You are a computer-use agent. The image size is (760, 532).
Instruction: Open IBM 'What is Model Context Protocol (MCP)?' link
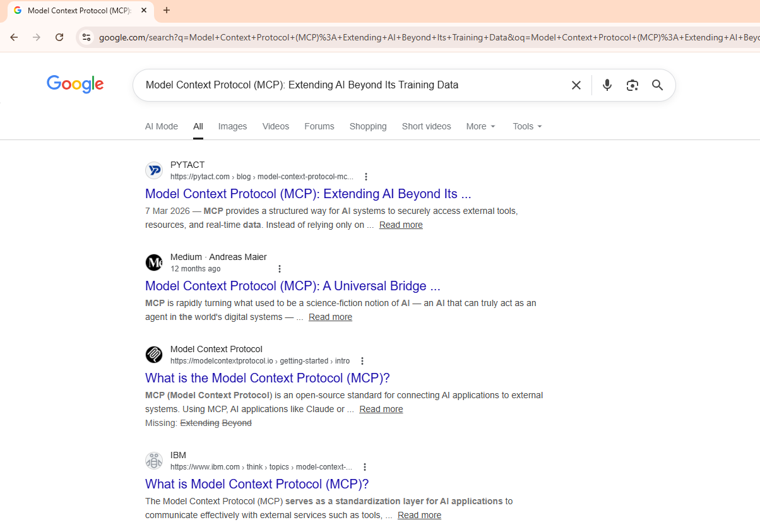pyautogui.click(x=257, y=484)
